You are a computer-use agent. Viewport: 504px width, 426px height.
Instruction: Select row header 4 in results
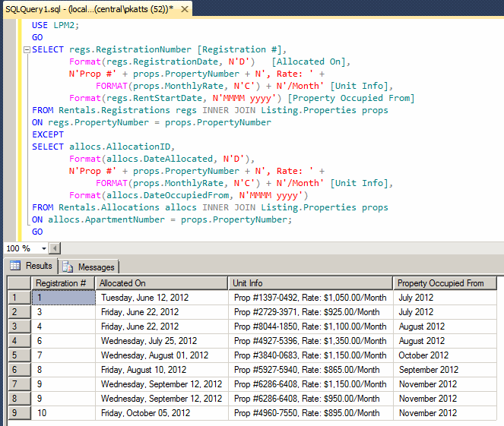coord(19,341)
